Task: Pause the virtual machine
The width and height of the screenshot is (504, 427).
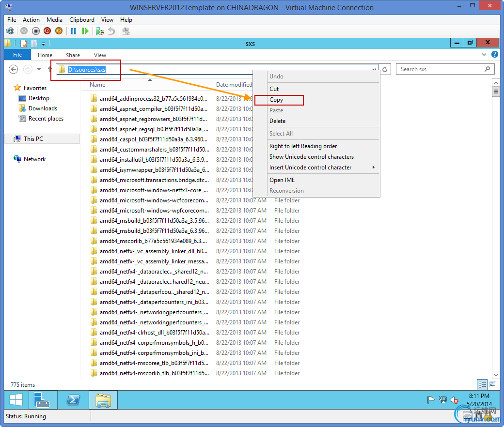Action: (74, 31)
